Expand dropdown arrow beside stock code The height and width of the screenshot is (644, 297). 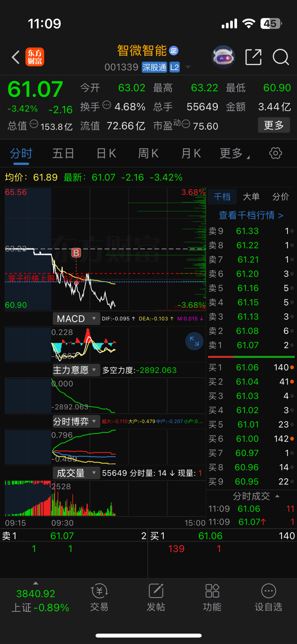point(188,67)
